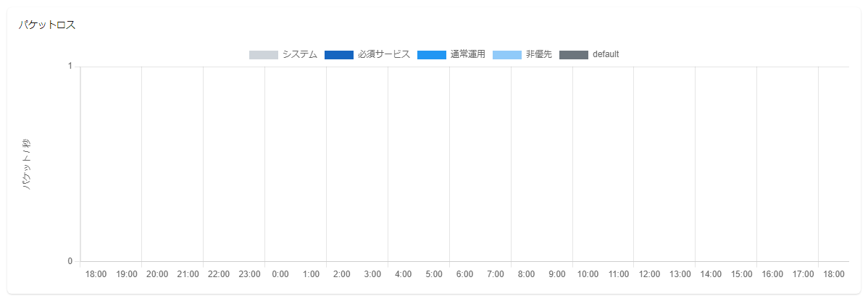The image size is (868, 301).
Task: Select the 12:00 time axis label
Action: [x=649, y=274]
